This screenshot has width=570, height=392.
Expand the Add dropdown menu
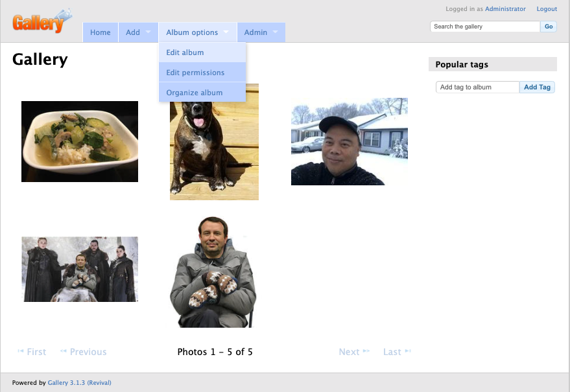[x=137, y=32]
